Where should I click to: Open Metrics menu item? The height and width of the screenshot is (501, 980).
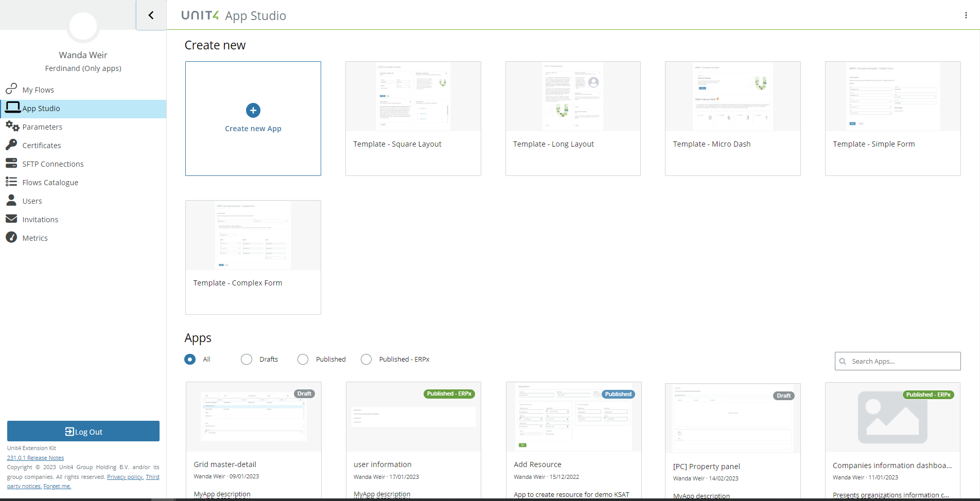[83, 238]
